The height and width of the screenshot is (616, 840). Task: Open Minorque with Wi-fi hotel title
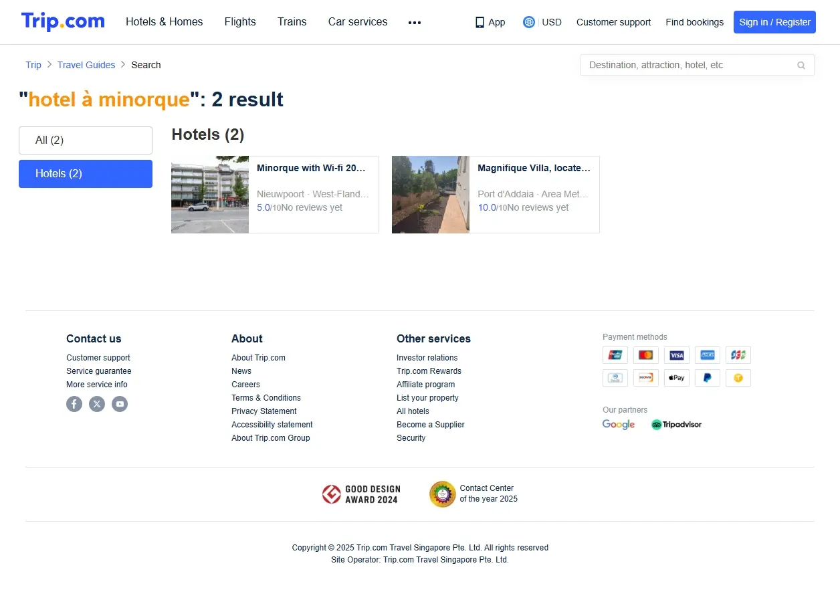[x=311, y=169]
